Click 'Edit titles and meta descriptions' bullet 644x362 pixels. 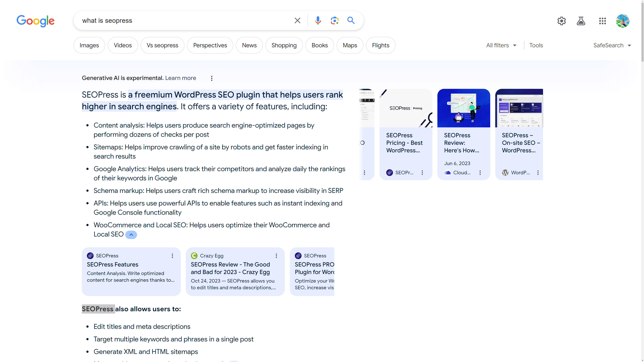coord(142,326)
